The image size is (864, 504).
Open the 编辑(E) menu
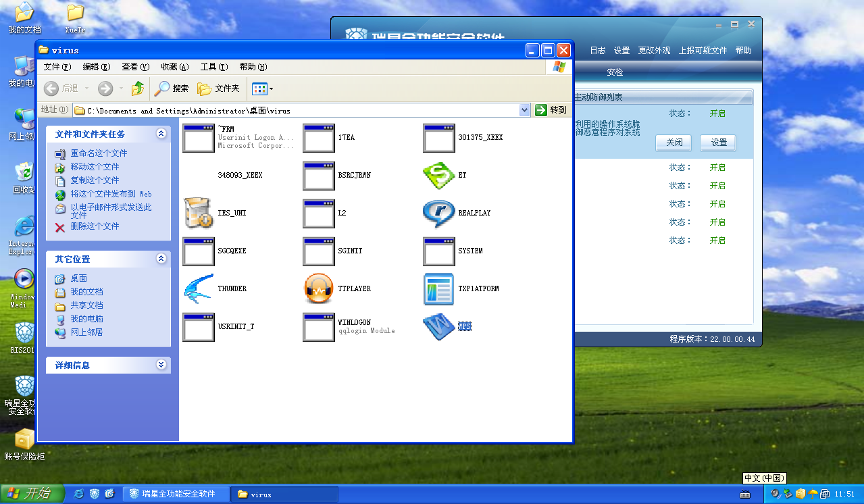[x=97, y=67]
